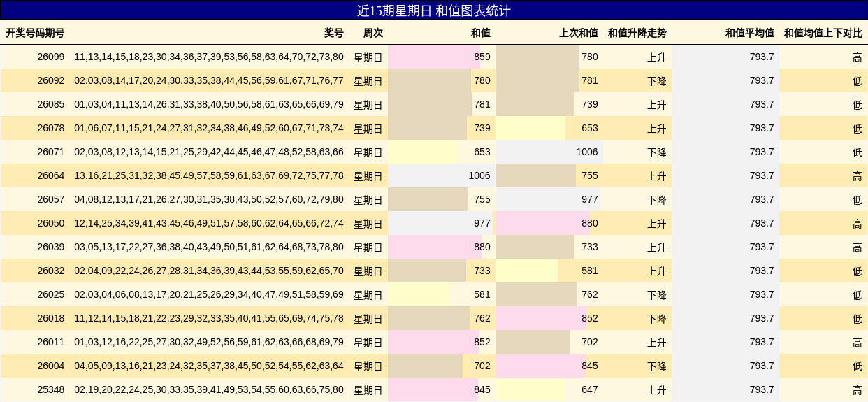This screenshot has height=402, width=868.
Task: Select issue number 26004
Action: point(51,366)
